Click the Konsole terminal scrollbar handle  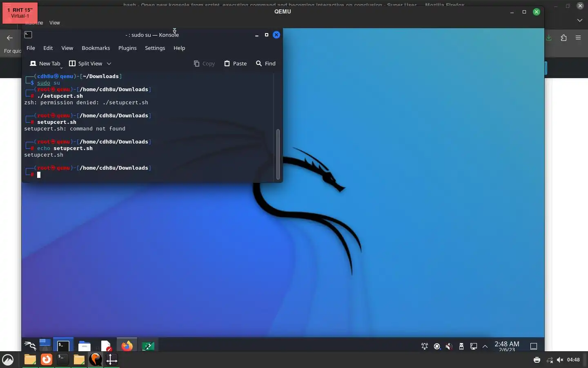278,154
